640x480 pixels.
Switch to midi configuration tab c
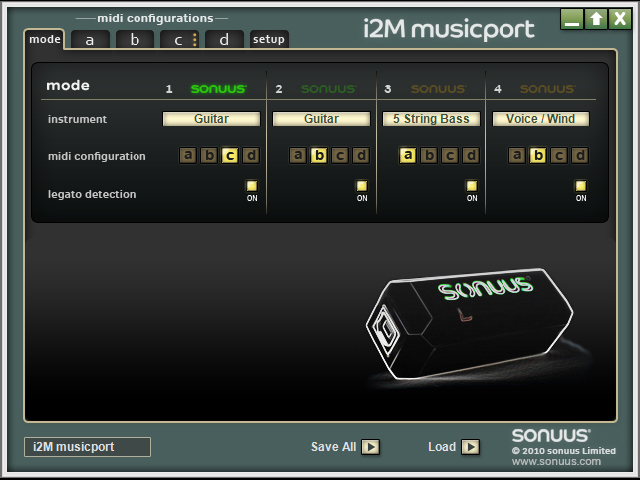179,40
